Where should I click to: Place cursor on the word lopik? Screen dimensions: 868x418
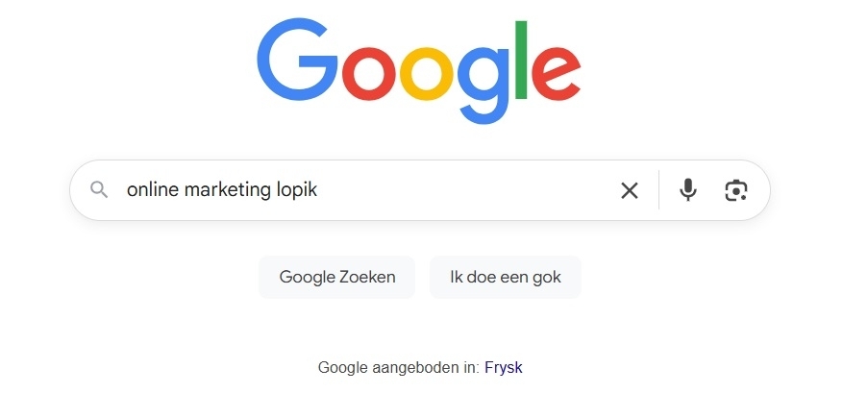297,190
